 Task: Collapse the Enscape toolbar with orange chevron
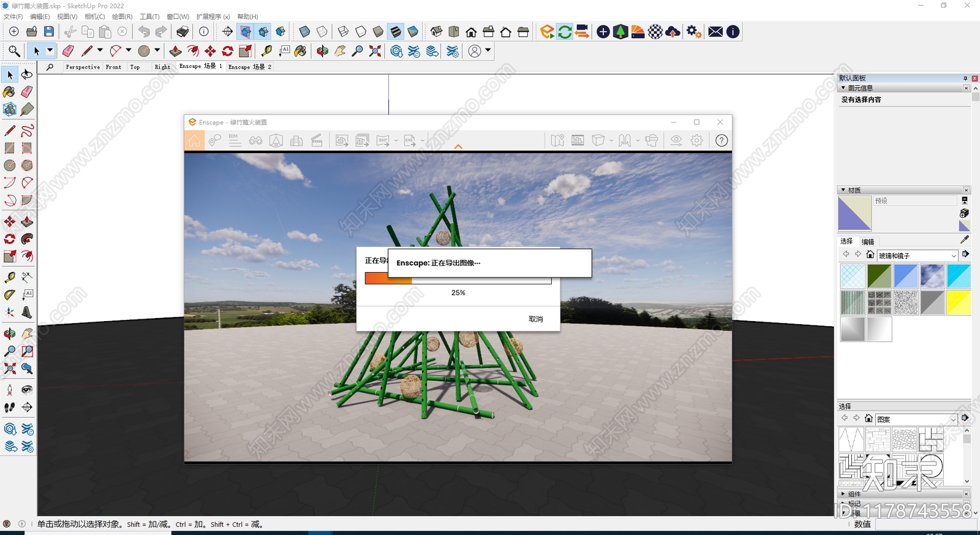click(x=458, y=146)
